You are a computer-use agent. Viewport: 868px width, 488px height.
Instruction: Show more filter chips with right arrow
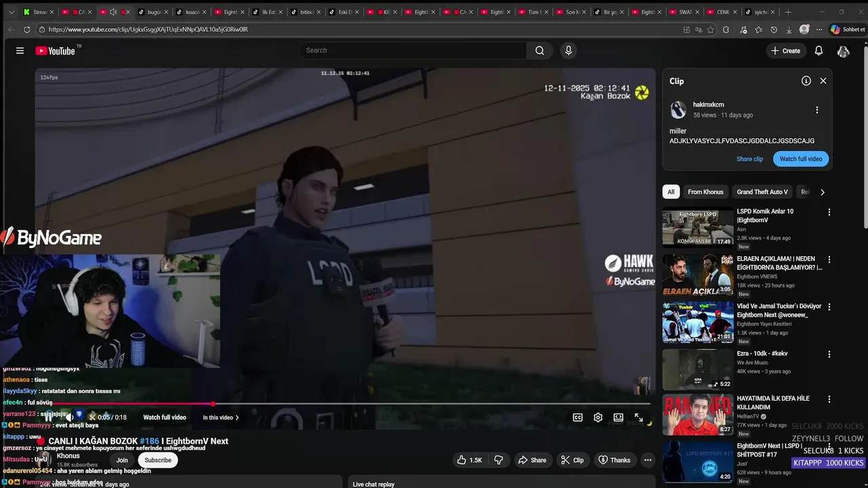[822, 192]
